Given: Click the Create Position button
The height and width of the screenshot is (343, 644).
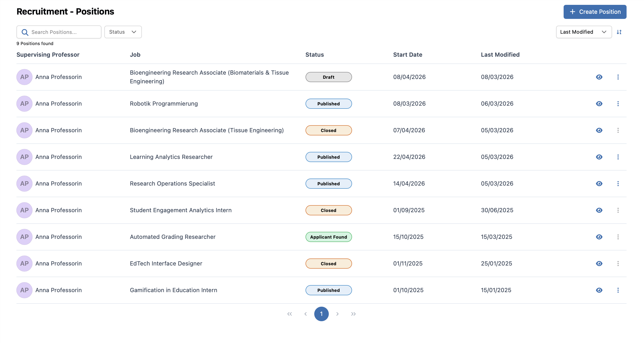Looking at the screenshot, I should (595, 12).
